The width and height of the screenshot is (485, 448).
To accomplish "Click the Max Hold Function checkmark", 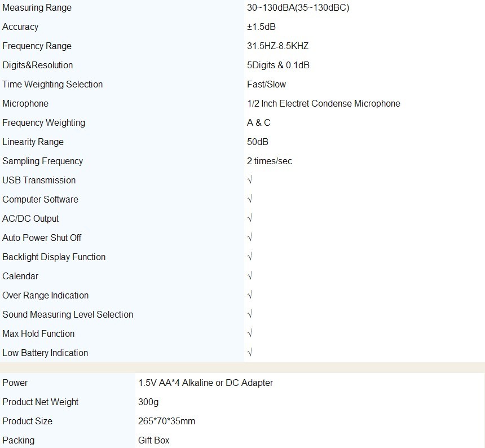I will [250, 333].
